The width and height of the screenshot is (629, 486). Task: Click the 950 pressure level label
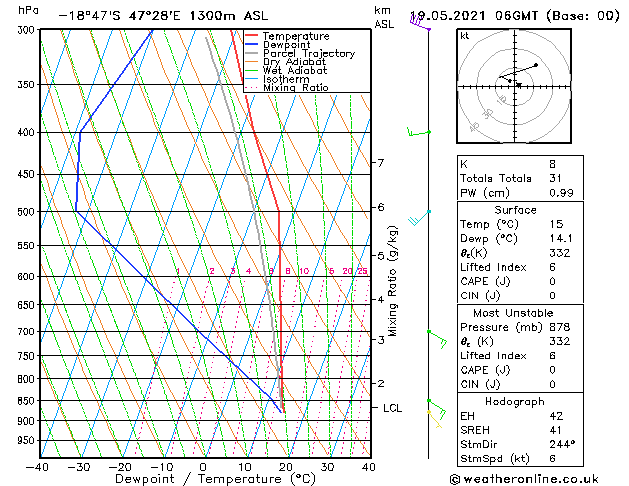pyautogui.click(x=28, y=440)
